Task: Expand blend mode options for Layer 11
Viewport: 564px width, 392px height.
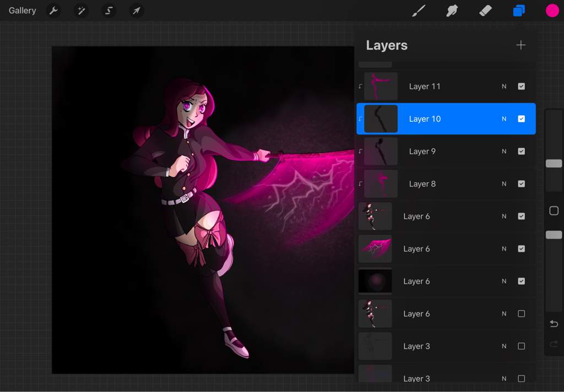Action: (x=504, y=86)
